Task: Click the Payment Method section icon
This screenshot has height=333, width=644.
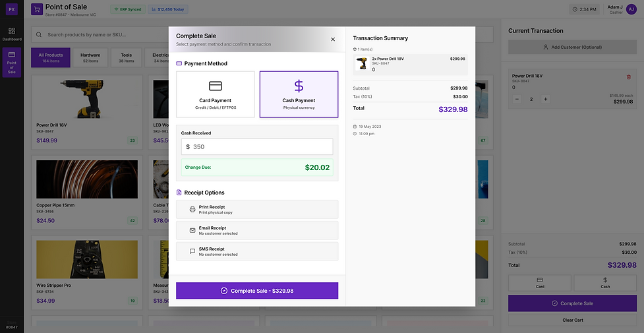Action: point(179,64)
